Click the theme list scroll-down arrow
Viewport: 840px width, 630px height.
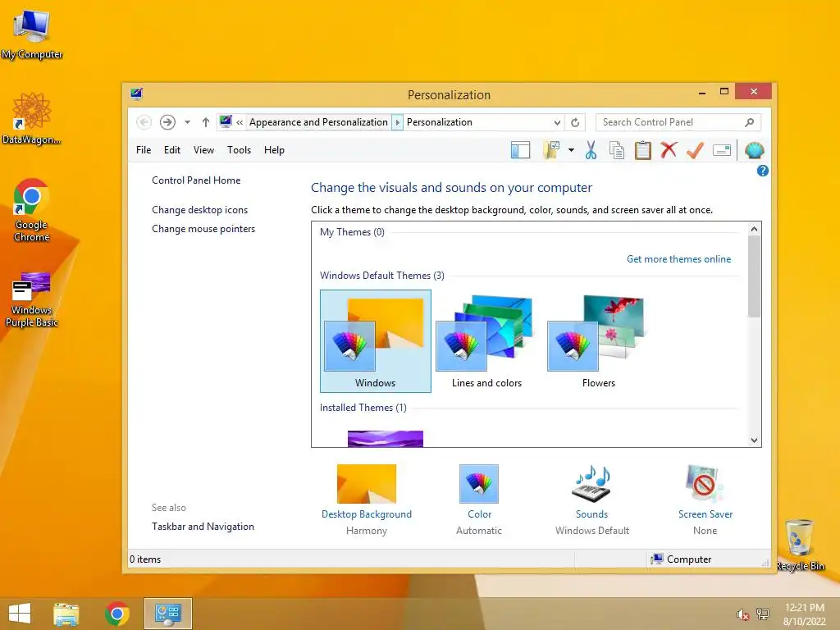[x=755, y=441]
